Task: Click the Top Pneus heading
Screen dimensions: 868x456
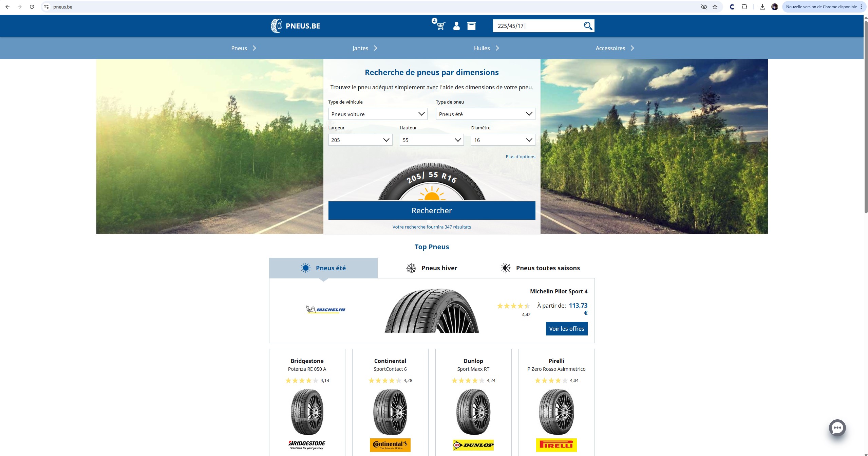Action: [x=432, y=247]
